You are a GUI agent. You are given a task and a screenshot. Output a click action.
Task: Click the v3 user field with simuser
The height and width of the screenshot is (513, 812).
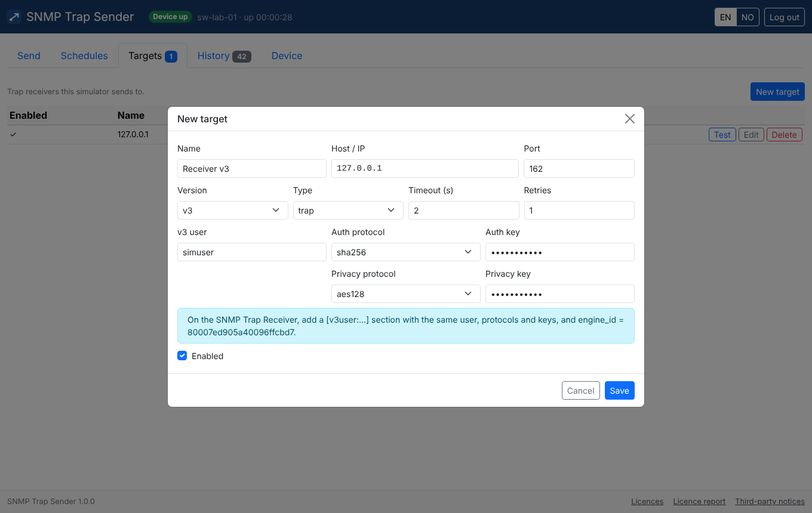pos(252,252)
